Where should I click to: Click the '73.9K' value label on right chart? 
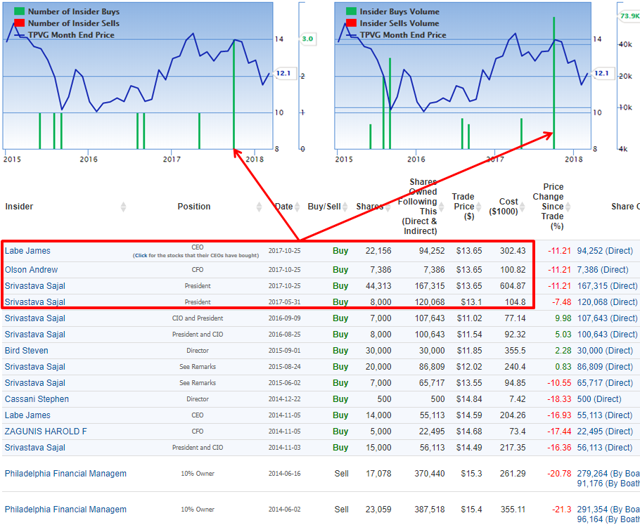pos(629,16)
